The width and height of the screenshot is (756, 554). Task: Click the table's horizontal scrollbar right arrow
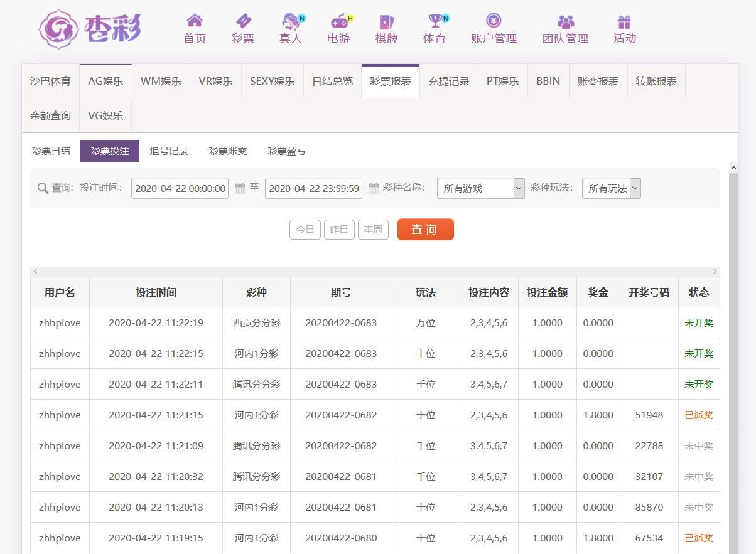[715, 271]
